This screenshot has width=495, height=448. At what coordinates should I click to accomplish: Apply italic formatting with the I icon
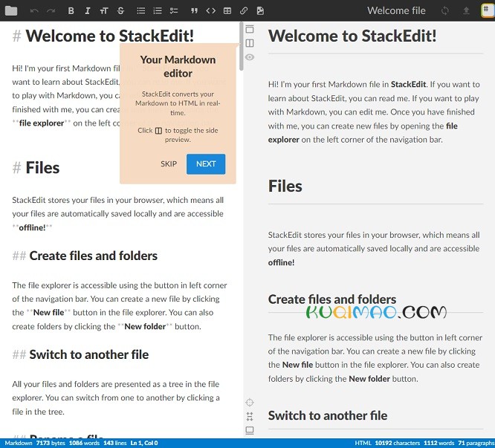point(88,10)
